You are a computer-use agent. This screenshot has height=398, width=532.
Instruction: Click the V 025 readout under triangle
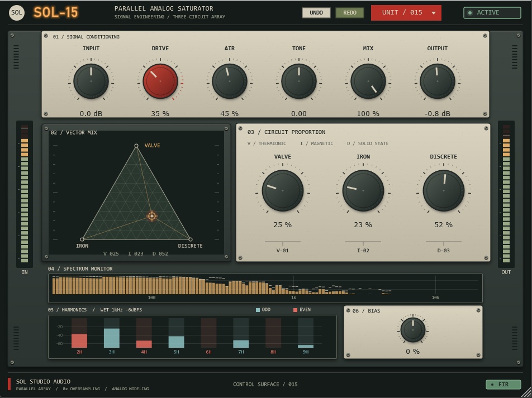[x=111, y=253]
